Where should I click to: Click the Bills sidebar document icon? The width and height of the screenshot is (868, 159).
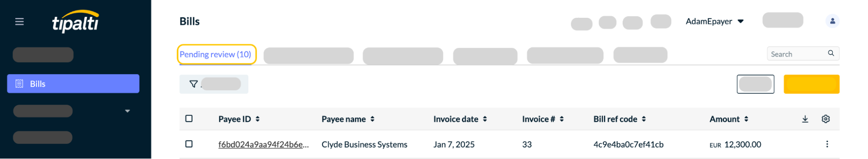[20, 84]
